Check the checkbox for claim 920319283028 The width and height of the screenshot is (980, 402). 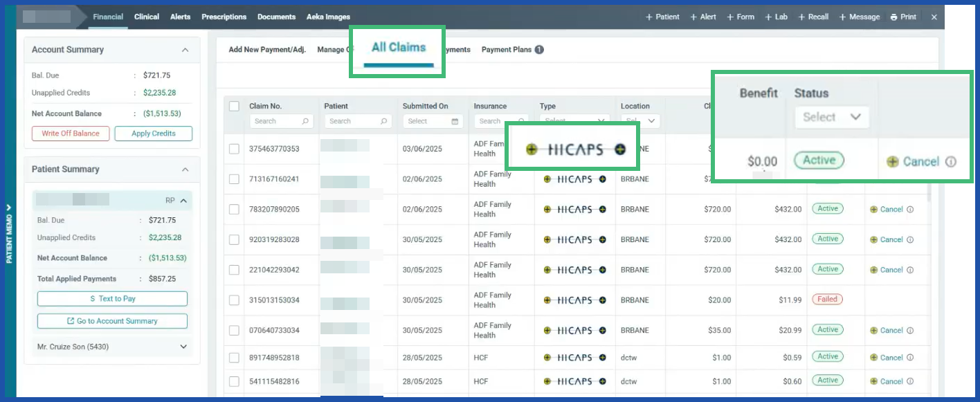(x=233, y=239)
